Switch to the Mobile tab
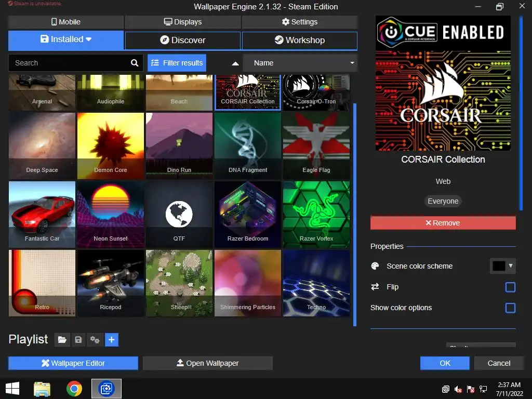Image resolution: width=532 pixels, height=399 pixels. (x=66, y=22)
